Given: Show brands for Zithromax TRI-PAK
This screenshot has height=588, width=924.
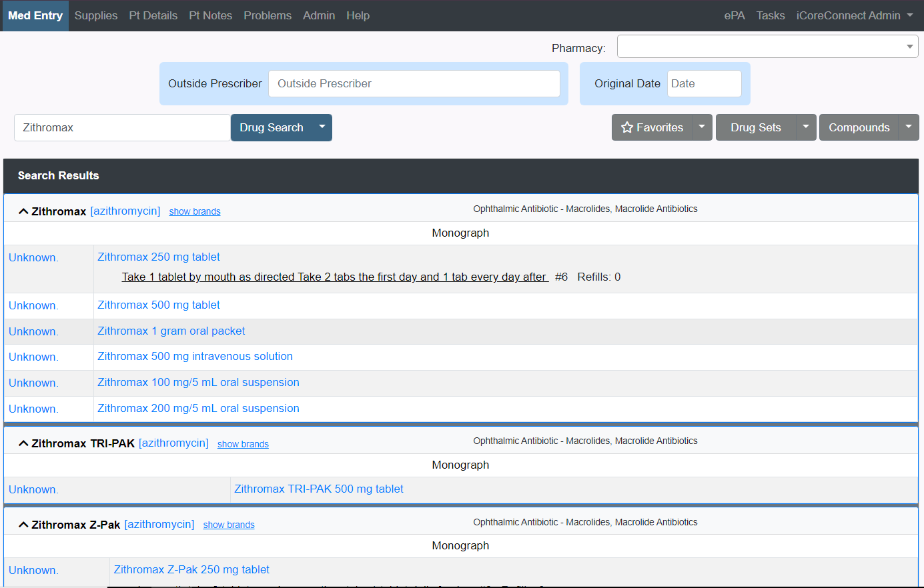Looking at the screenshot, I should point(243,444).
